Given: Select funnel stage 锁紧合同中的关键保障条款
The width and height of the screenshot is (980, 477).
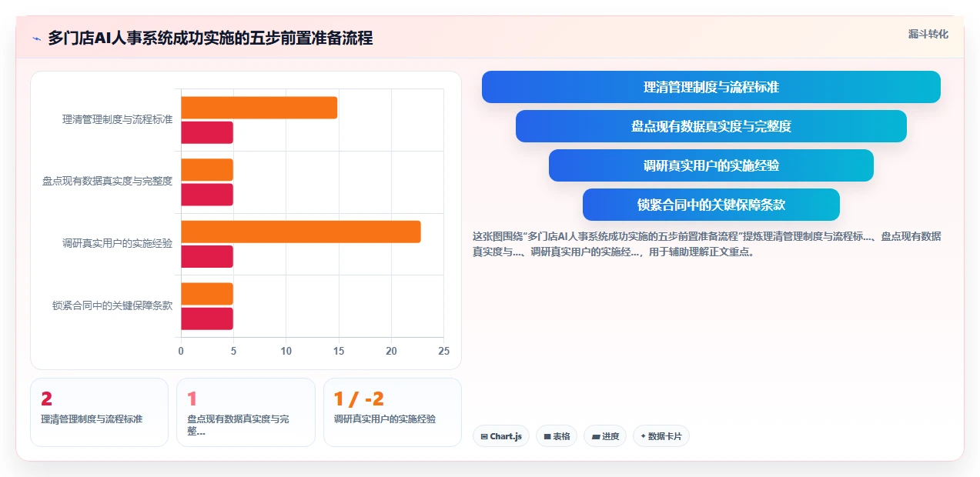Looking at the screenshot, I should point(711,205).
